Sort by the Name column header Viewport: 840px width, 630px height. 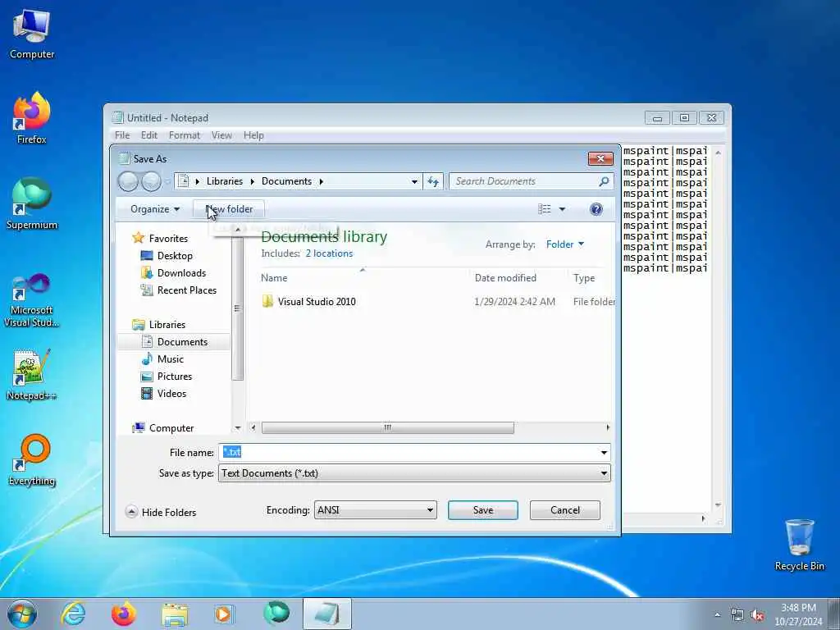click(274, 277)
